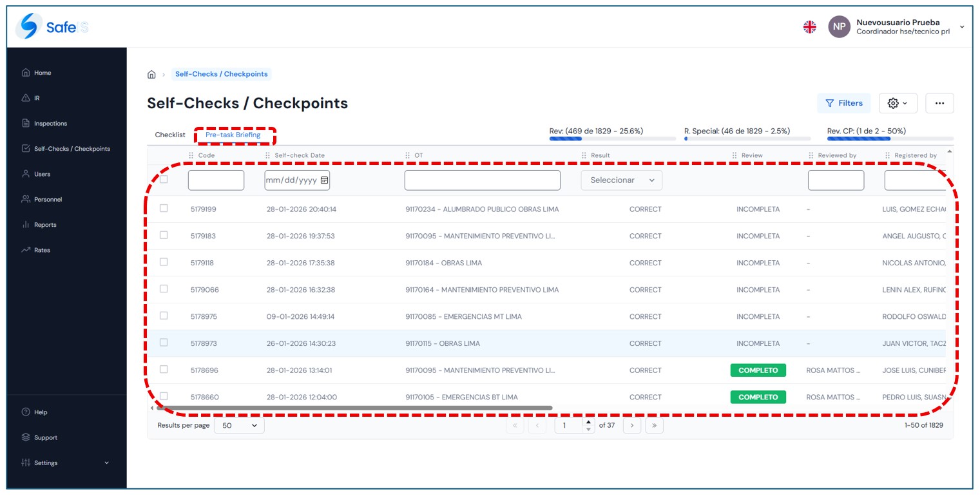980x496 pixels.
Task: Toggle the select-all checkbox in filter row
Action: 164,180
